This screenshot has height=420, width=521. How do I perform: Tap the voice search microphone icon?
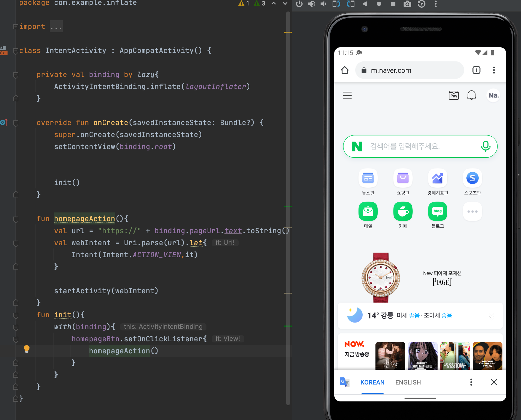[x=486, y=146]
